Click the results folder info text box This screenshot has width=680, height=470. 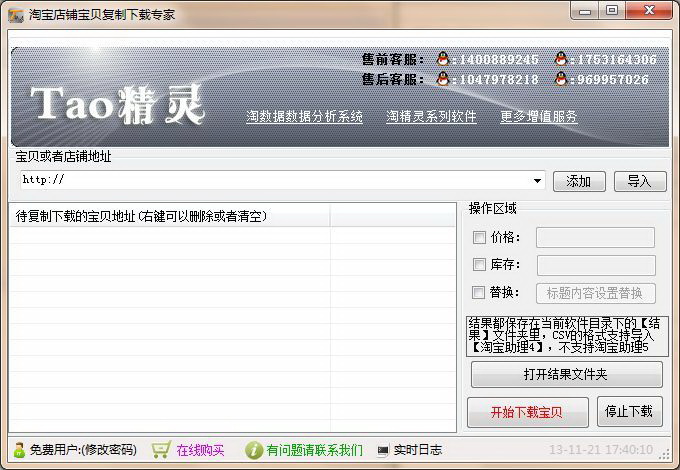[x=567, y=336]
